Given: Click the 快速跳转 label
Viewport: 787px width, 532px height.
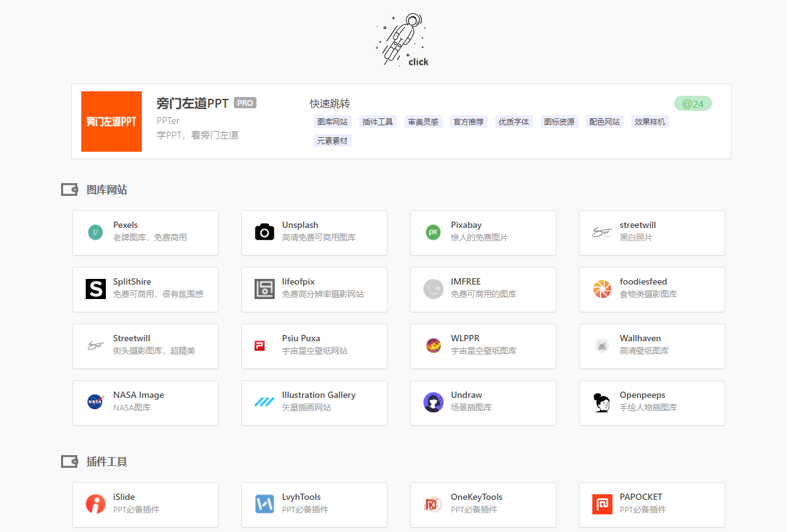Looking at the screenshot, I should tap(330, 103).
